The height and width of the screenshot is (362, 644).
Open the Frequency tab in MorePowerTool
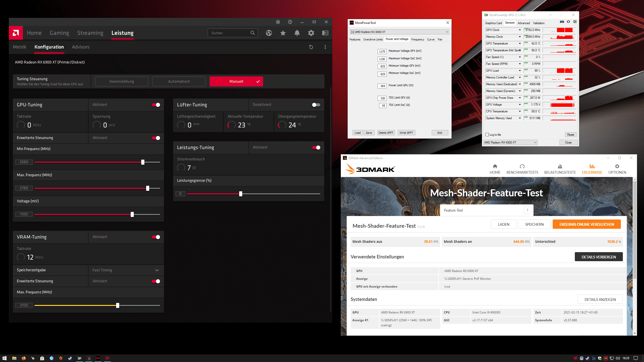click(418, 39)
